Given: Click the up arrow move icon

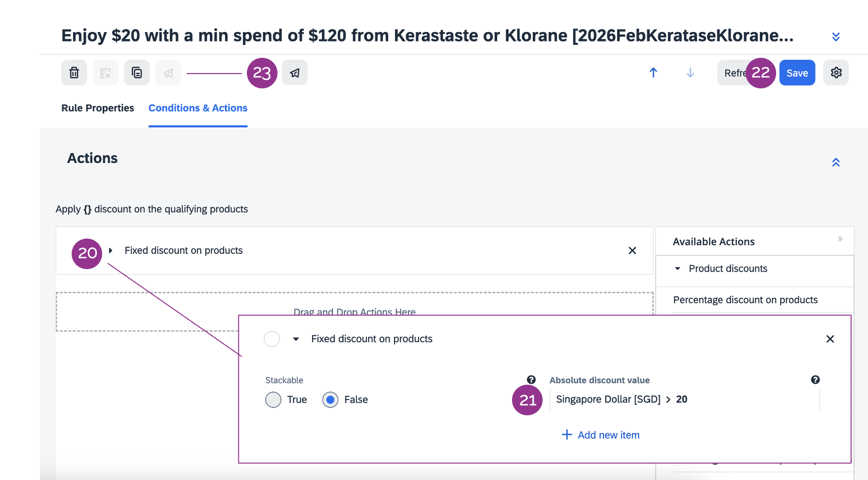Looking at the screenshot, I should tap(653, 73).
